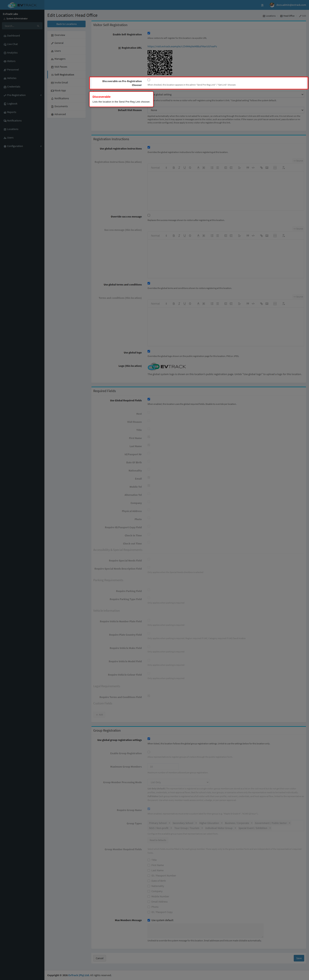Pick highlight color in Success message editor
Screen dimensions: 309x980
pos(204,236)
